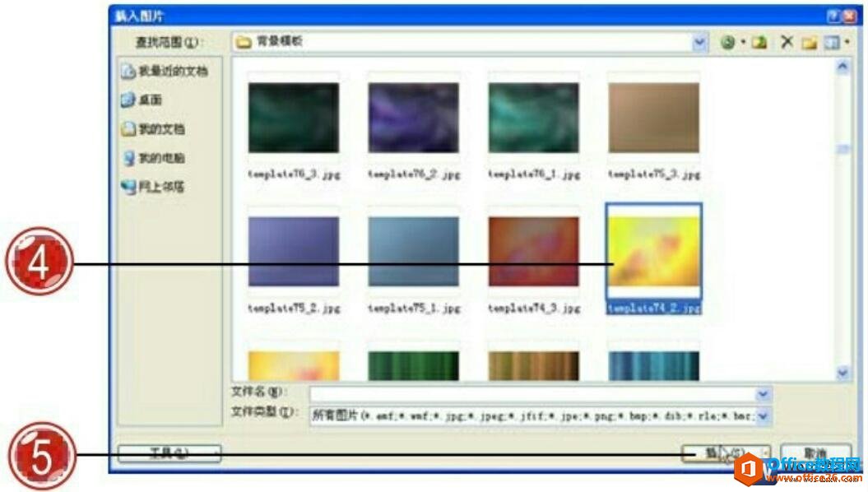This screenshot has width=868, height=492.
Task: Open the 查找范围 location dropdown
Action: point(699,40)
